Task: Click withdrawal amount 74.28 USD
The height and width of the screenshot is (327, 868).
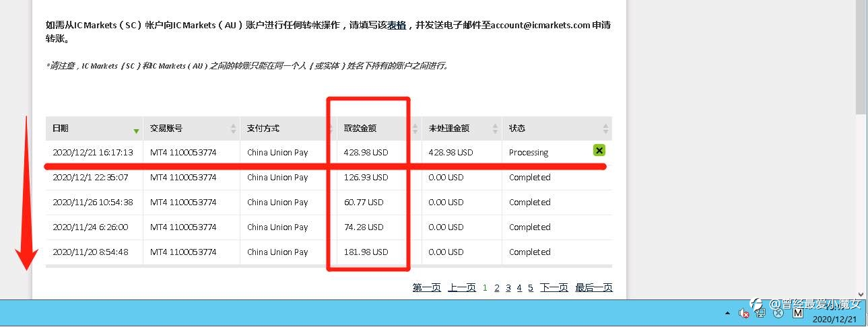Action: (x=364, y=227)
